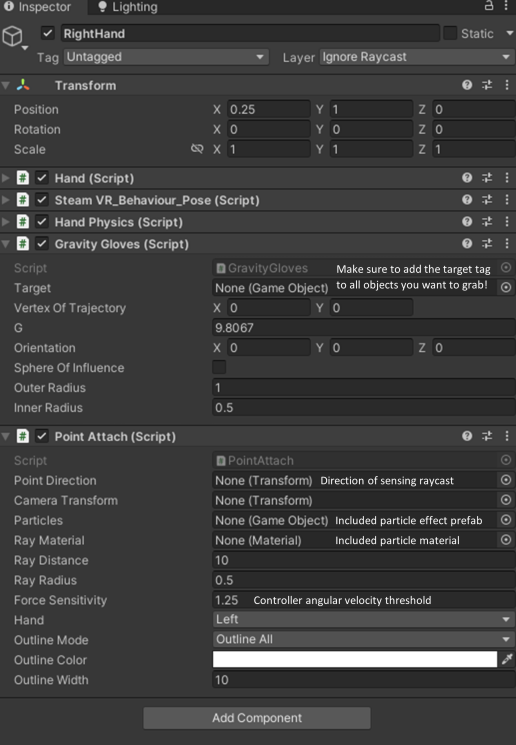The image size is (516, 745).
Task: Disable the Point Attach script checkbox
Action: click(x=42, y=437)
